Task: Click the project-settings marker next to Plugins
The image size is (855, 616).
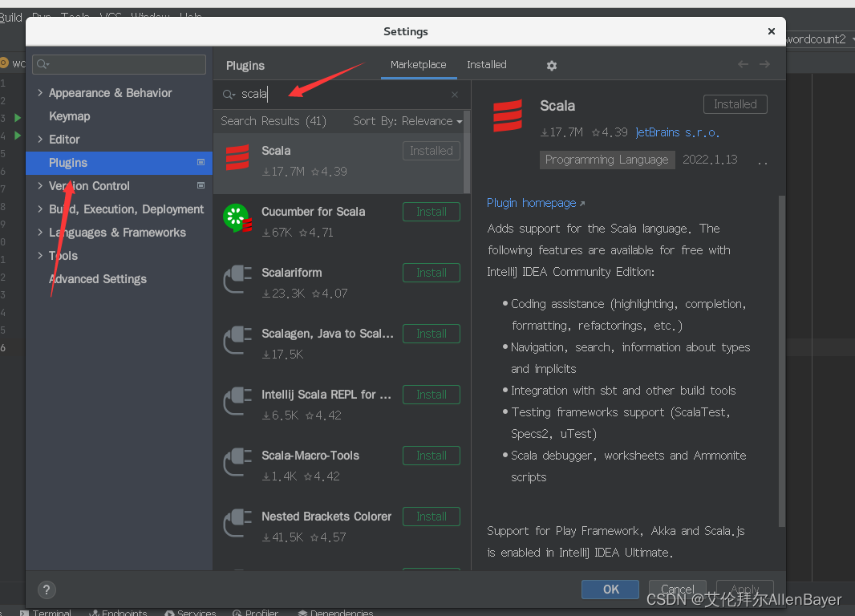Action: click(201, 163)
